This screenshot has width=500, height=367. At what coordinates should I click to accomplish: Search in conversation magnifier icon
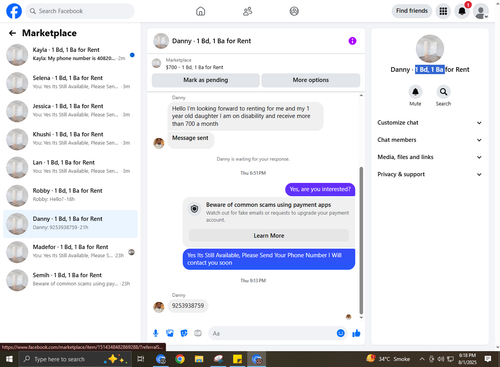point(443,92)
